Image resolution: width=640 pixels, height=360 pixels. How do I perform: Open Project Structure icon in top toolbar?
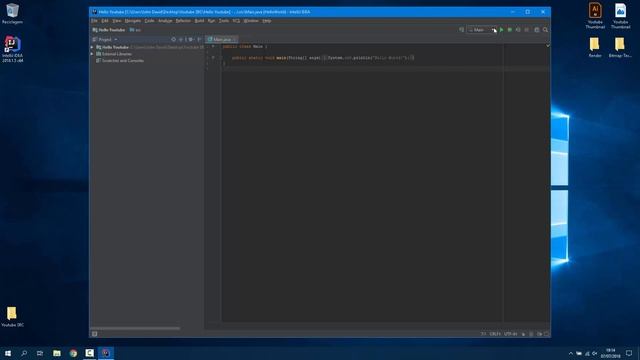[x=537, y=30]
